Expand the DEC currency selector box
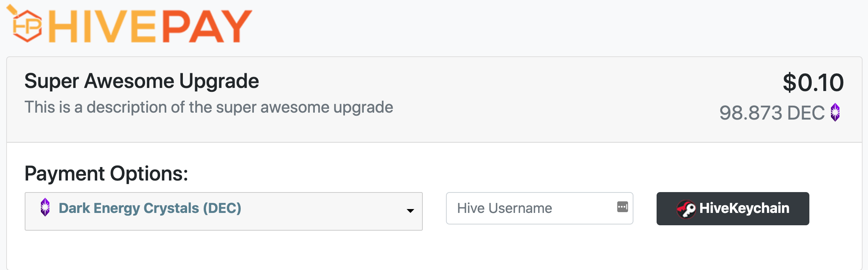 pos(224,211)
